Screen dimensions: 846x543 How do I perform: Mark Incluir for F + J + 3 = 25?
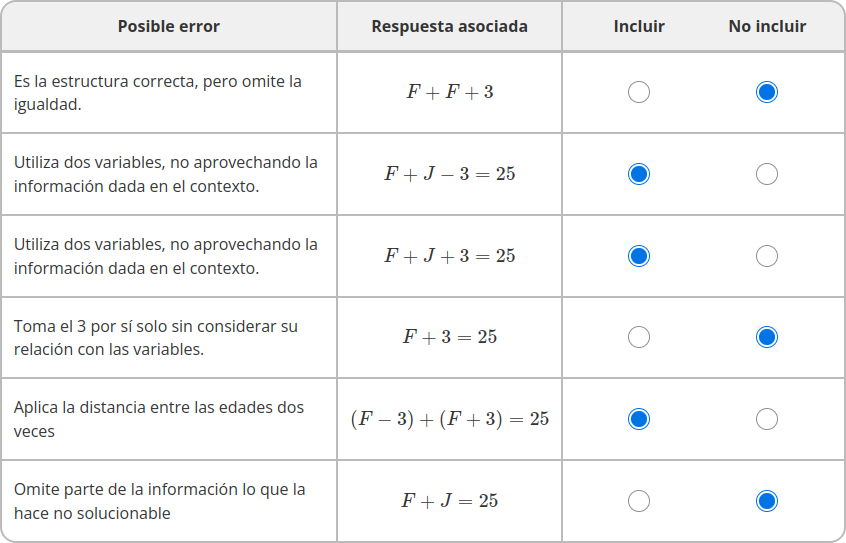(x=639, y=256)
